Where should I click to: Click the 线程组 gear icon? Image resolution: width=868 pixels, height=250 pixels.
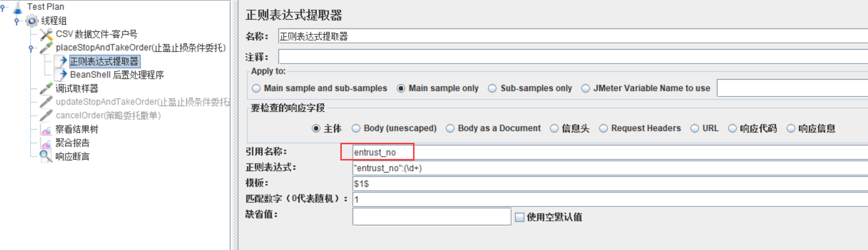(x=32, y=20)
